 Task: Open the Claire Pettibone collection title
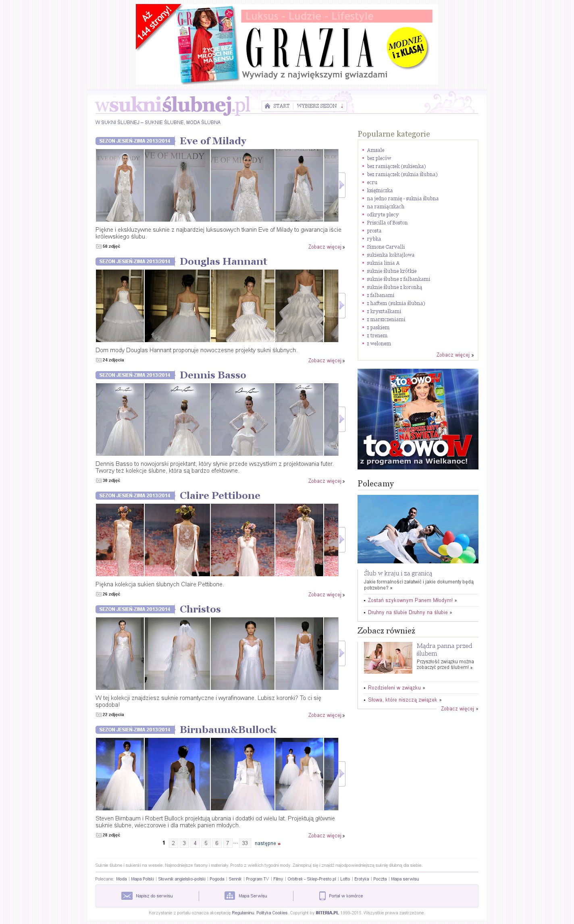(x=220, y=496)
